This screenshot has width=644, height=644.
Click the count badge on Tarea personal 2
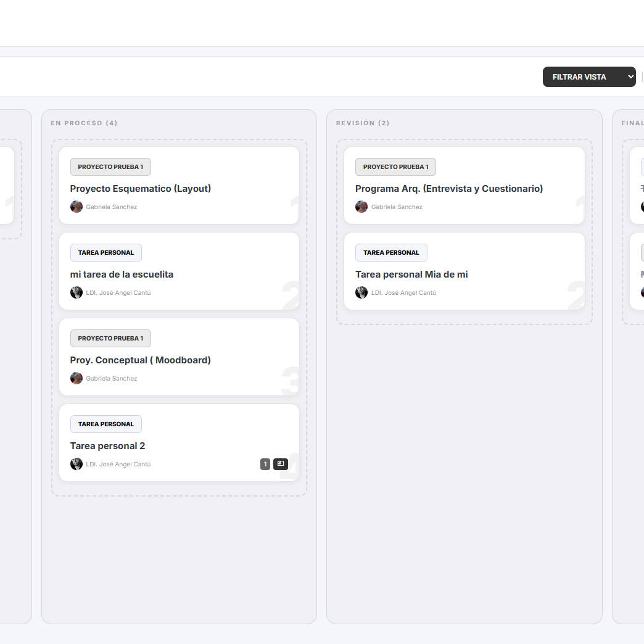coord(265,464)
